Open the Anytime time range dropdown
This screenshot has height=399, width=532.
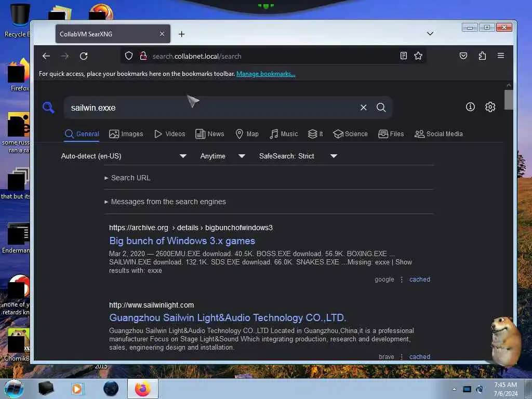pyautogui.click(x=222, y=156)
